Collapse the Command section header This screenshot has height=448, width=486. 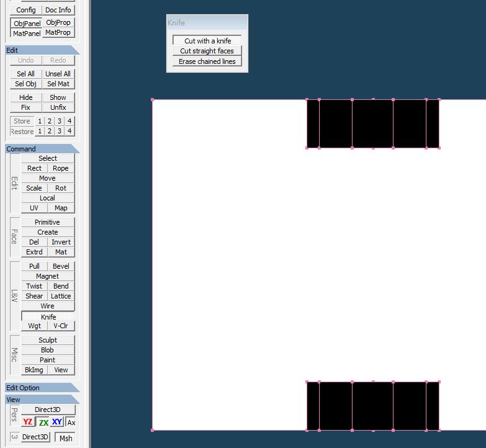41,149
